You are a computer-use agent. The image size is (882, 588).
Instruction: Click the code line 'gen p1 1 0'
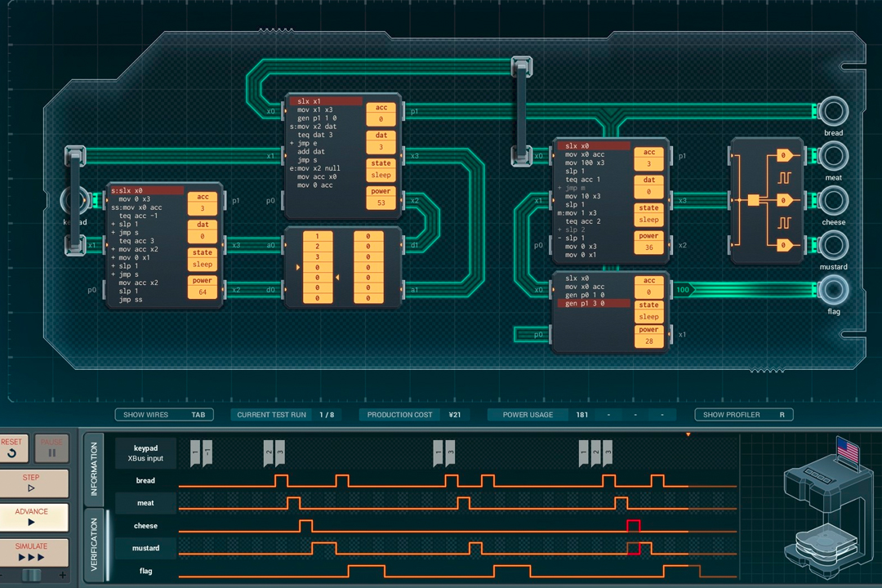point(317,118)
